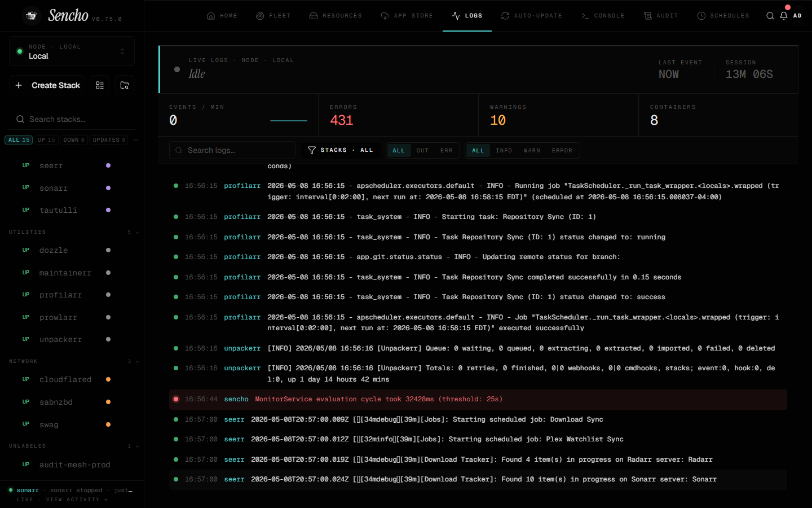Collapse the Unlabeled group chevron
The width and height of the screenshot is (812, 508).
[137, 446]
